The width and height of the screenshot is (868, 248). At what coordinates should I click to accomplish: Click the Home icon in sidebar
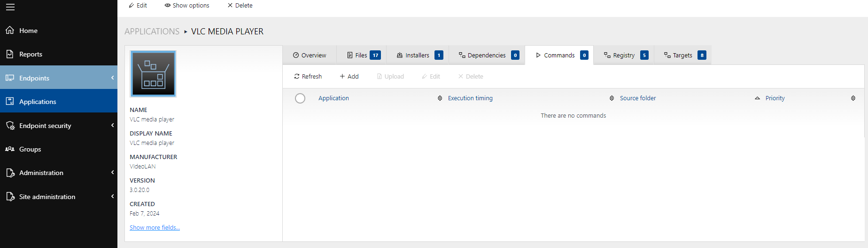[10, 31]
